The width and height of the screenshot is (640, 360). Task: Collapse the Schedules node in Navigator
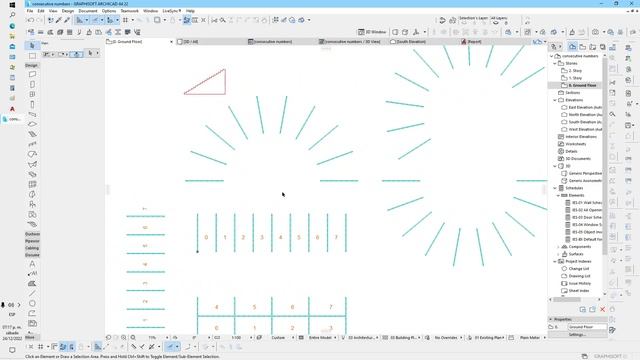click(x=555, y=188)
